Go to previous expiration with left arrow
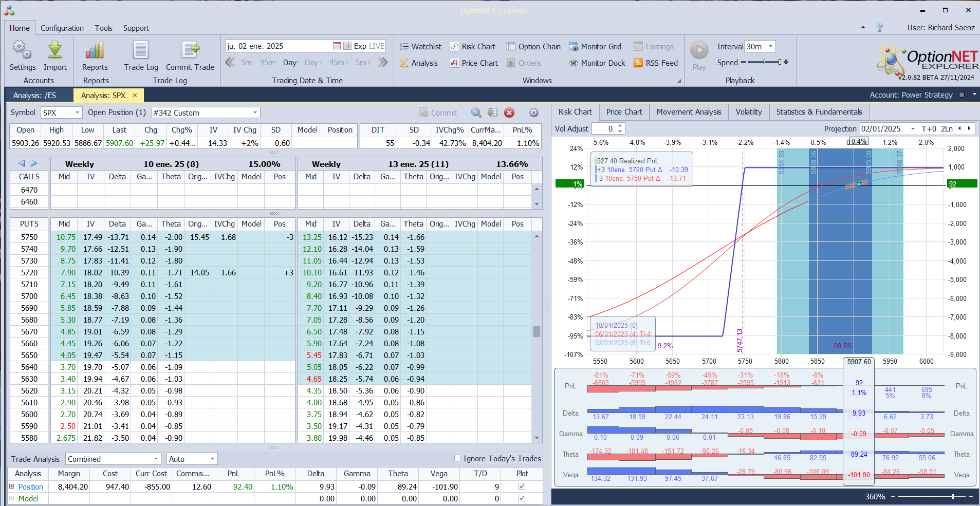This screenshot has height=506, width=980. [x=22, y=163]
